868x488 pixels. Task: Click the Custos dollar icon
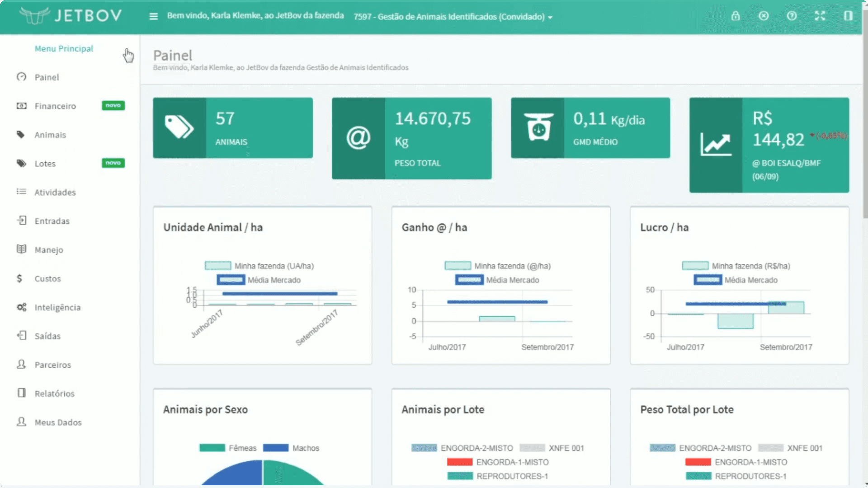[x=19, y=278]
